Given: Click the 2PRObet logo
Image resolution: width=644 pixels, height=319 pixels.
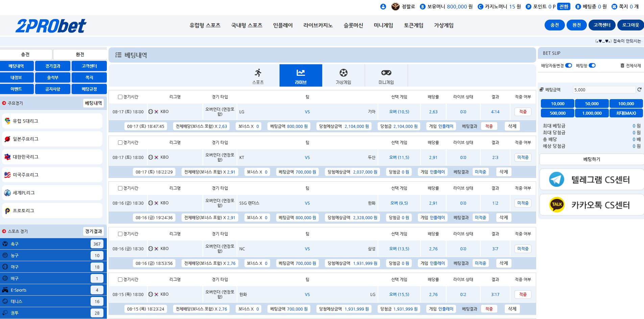Looking at the screenshot, I should [x=51, y=26].
